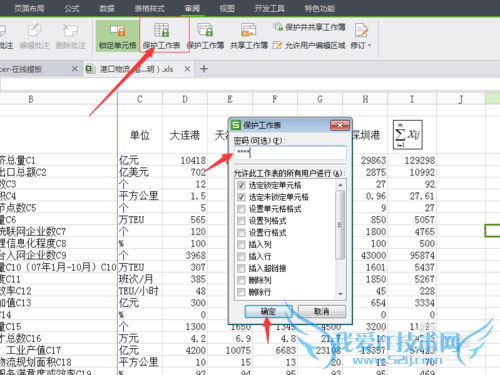Click cell with value 129298
Image resolution: width=500 pixels, height=375 pixels.
point(412,160)
